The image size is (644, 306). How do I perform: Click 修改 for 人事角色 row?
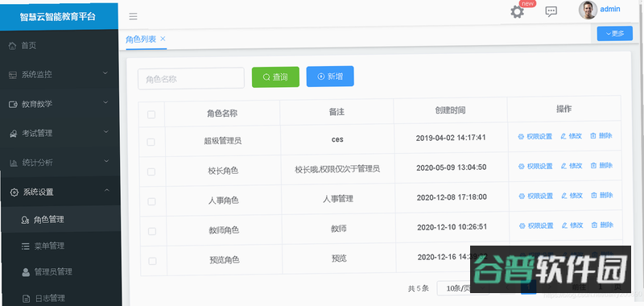tap(572, 196)
